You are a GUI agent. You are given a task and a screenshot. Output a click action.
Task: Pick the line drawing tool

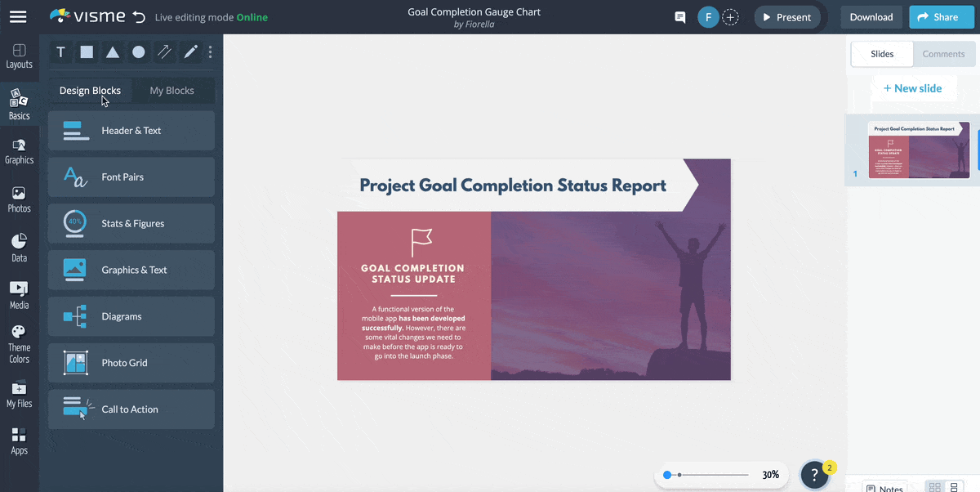click(164, 51)
